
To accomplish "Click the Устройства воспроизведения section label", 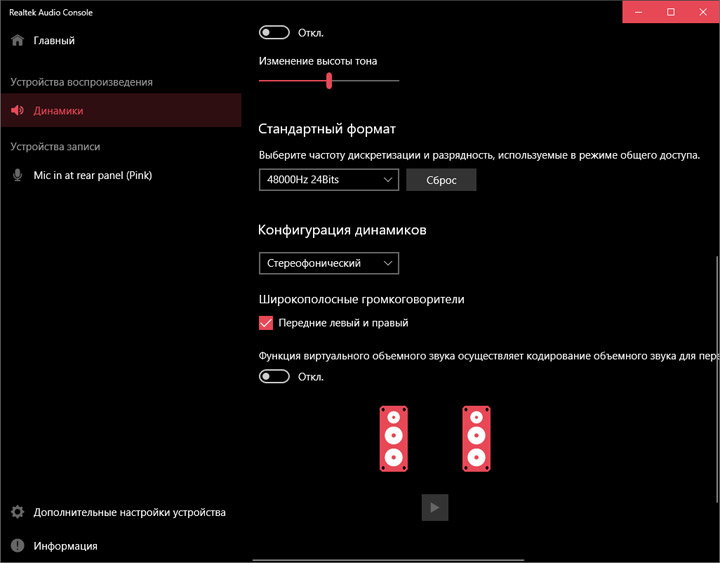I will [82, 82].
